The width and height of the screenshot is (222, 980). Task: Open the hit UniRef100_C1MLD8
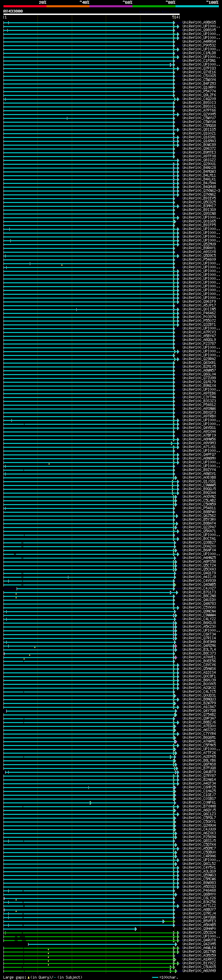pos(199,53)
